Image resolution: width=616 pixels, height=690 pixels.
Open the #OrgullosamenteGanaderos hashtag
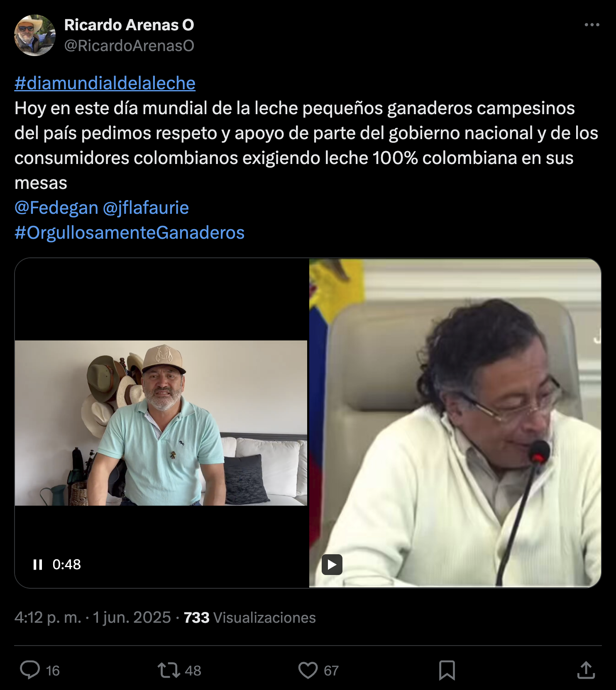click(x=130, y=232)
